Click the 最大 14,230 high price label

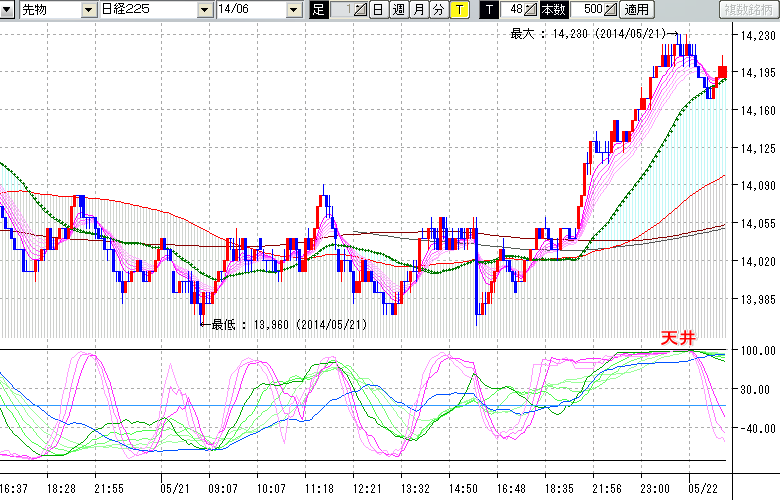(581, 34)
